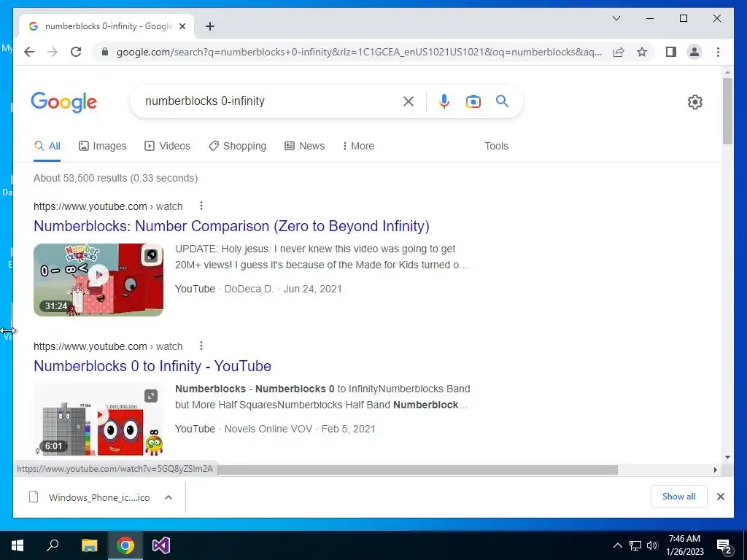This screenshot has height=560, width=747.
Task: Submit search with magnifying glass icon
Action: pyautogui.click(x=502, y=101)
